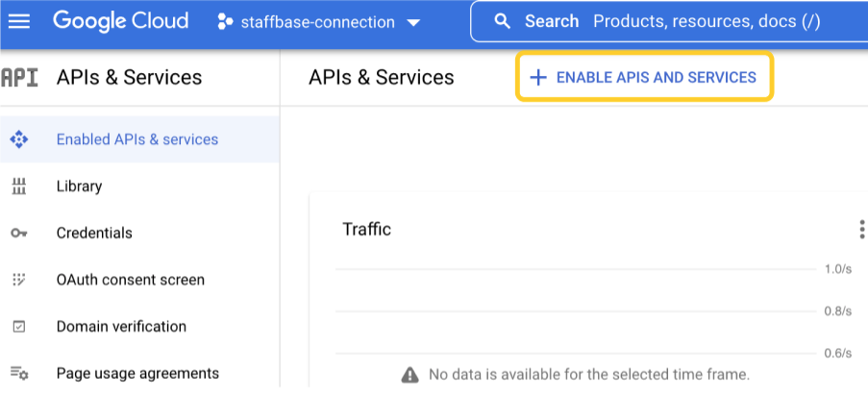The width and height of the screenshot is (868, 399).
Task: Click the Credentials key icon
Action: click(x=19, y=233)
